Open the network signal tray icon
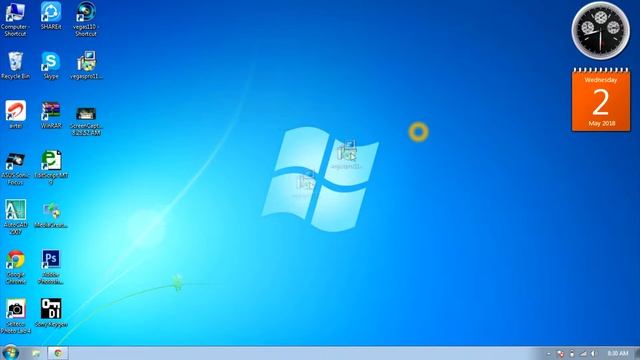This screenshot has width=640, height=360. tap(583, 353)
